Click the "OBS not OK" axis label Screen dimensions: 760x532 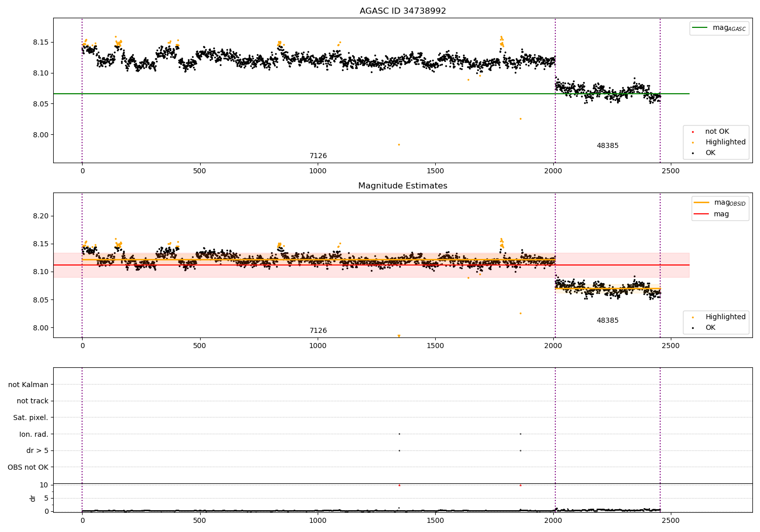click(x=28, y=467)
